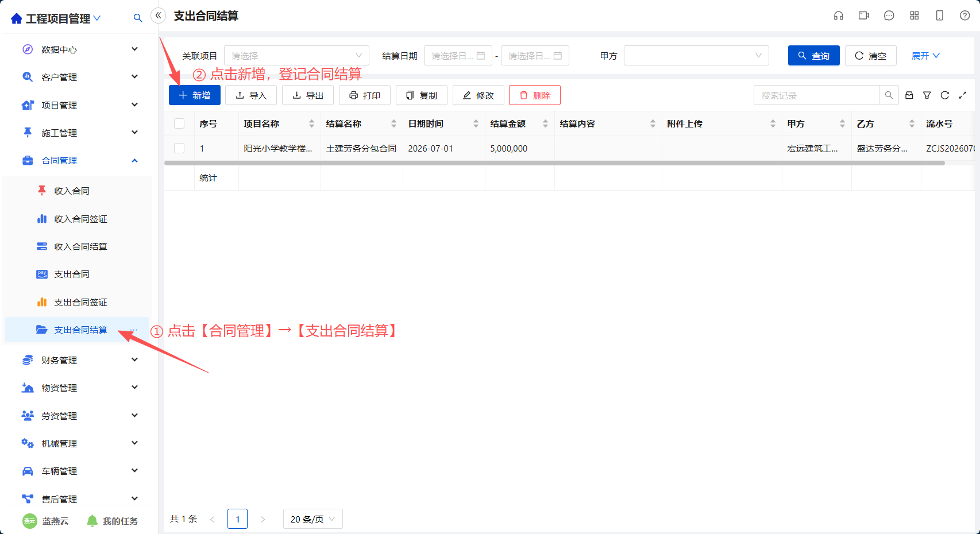Image resolution: width=980 pixels, height=534 pixels.
Task: Open the help question mark icon
Action: coord(965,16)
